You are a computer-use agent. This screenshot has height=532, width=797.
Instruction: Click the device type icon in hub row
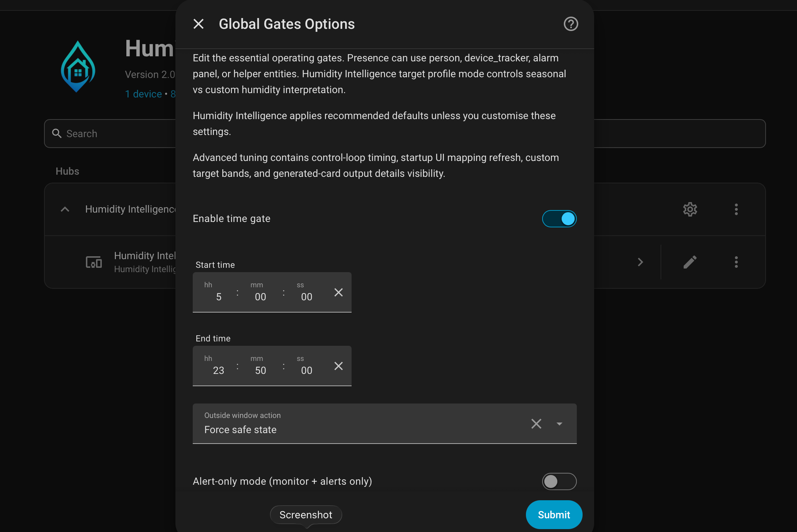point(94,262)
